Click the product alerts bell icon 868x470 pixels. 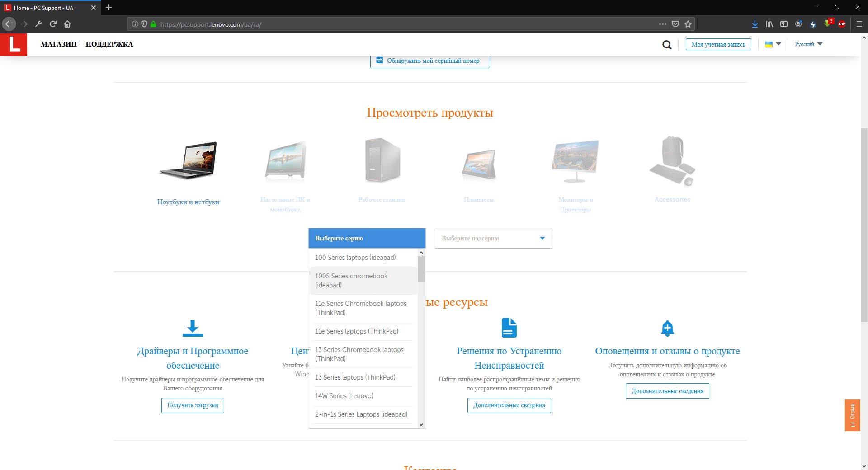coord(667,328)
